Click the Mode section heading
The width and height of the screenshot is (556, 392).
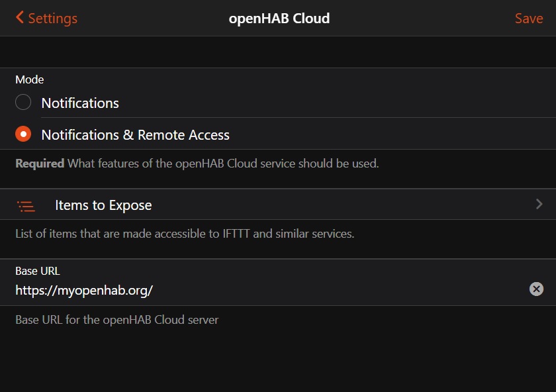[x=29, y=79]
